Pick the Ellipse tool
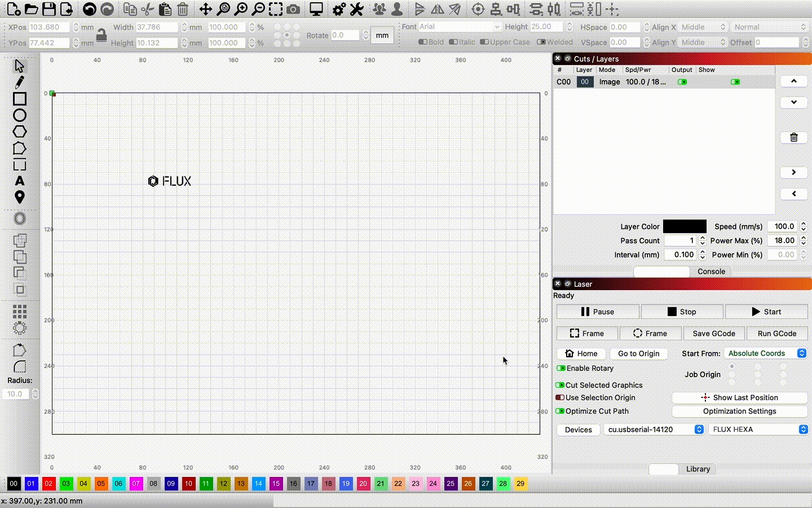 [x=20, y=115]
